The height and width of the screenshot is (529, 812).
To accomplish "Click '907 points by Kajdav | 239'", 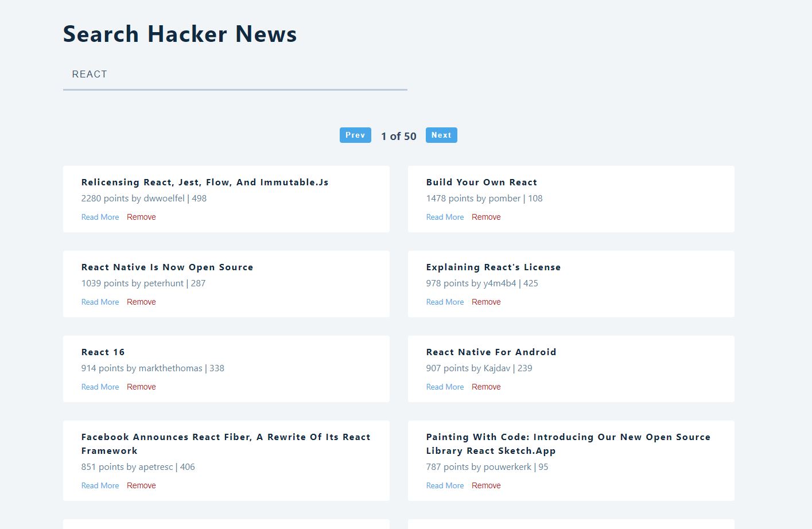I will pyautogui.click(x=479, y=368).
